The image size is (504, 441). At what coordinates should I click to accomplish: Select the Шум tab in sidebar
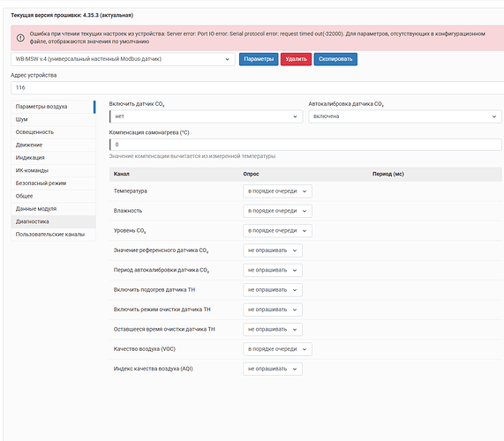tap(53, 119)
